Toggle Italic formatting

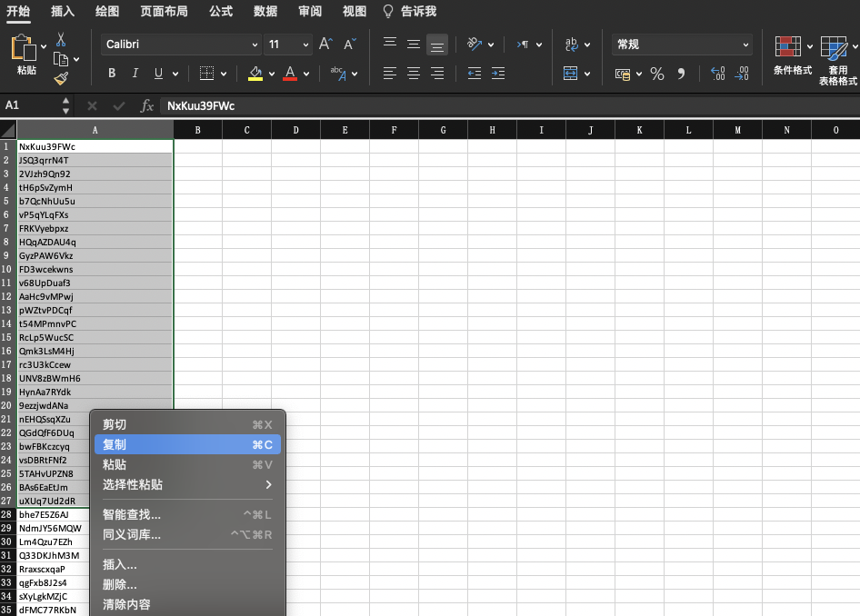pyautogui.click(x=135, y=74)
